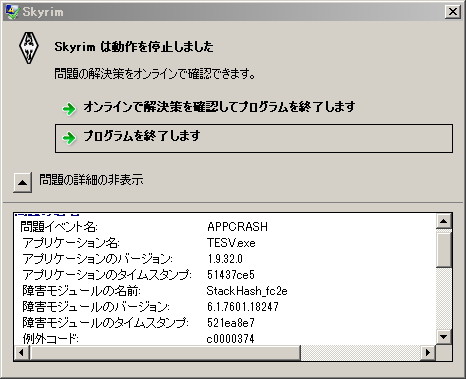Click the horizontal scrollbar thumb
Viewport: 466px width, 379px height.
pos(165,352)
